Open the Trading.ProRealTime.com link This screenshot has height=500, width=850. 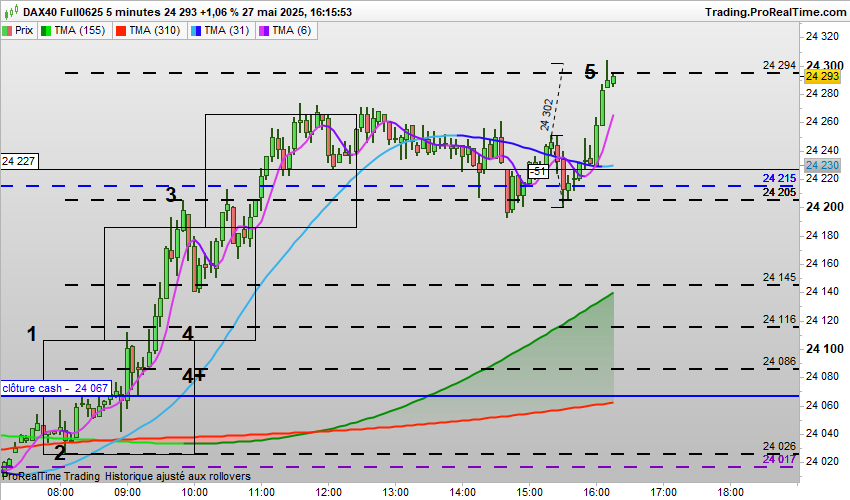point(775,12)
